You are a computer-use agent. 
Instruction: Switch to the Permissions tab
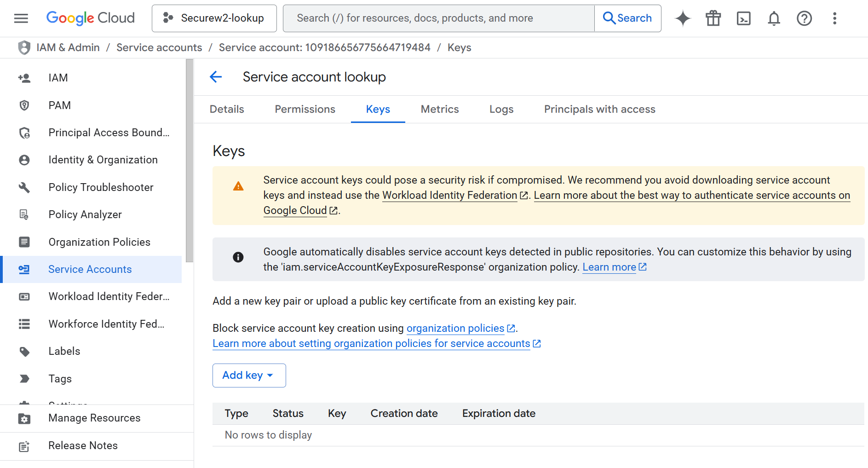click(305, 110)
